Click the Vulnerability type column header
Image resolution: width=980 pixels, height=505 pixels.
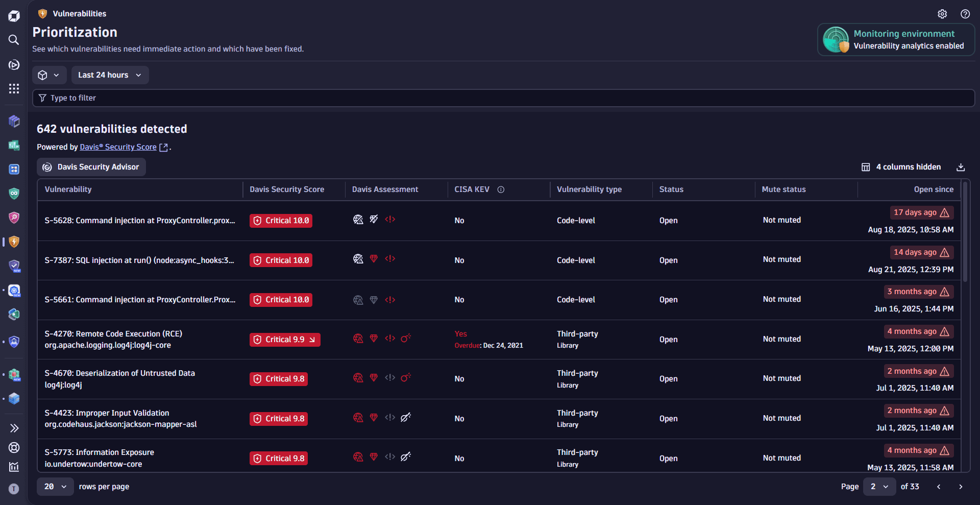pos(589,189)
